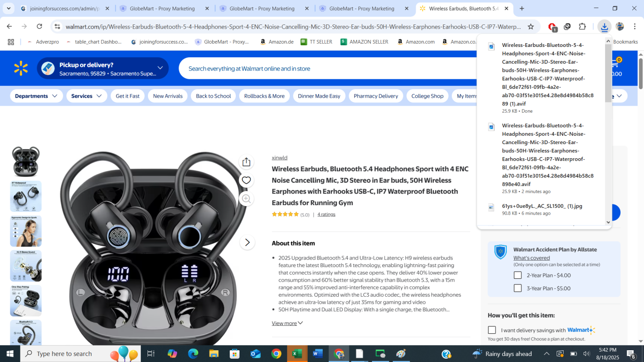This screenshot has width=644, height=362.
Task: Open the Services dropdown menu
Action: pyautogui.click(x=86, y=96)
